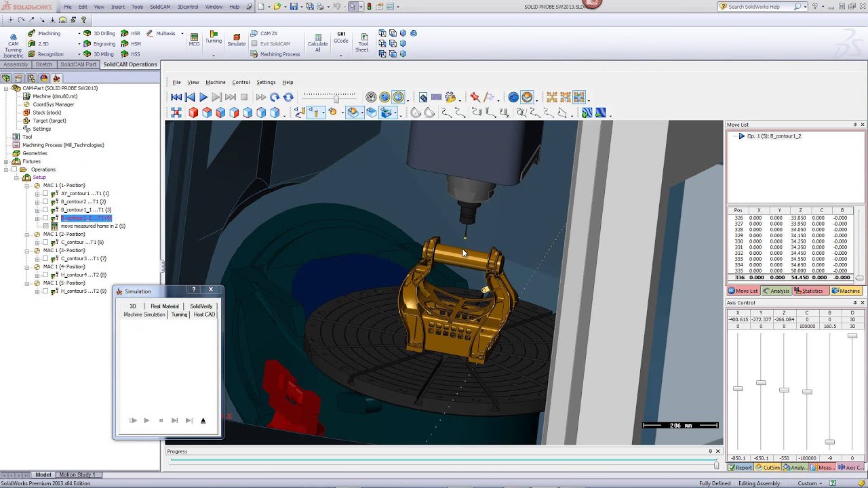Switch to the Sketch tab
The height and width of the screenshot is (488, 868).
tap(43, 64)
